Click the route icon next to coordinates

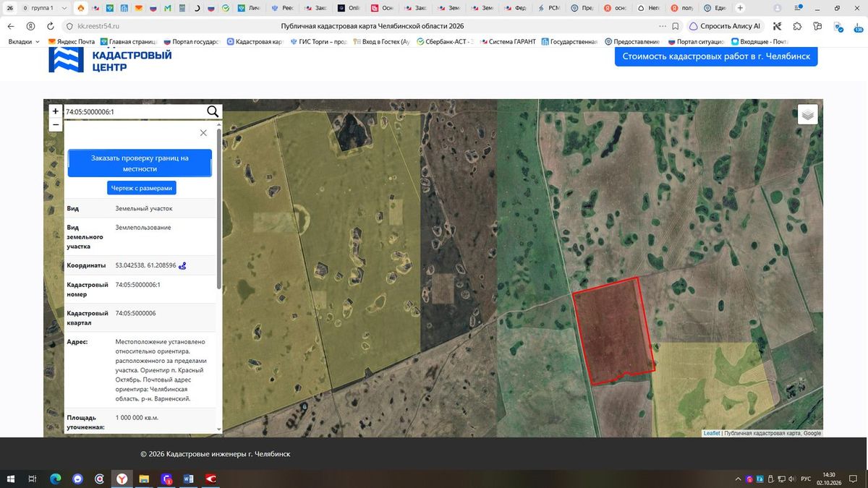(x=183, y=265)
